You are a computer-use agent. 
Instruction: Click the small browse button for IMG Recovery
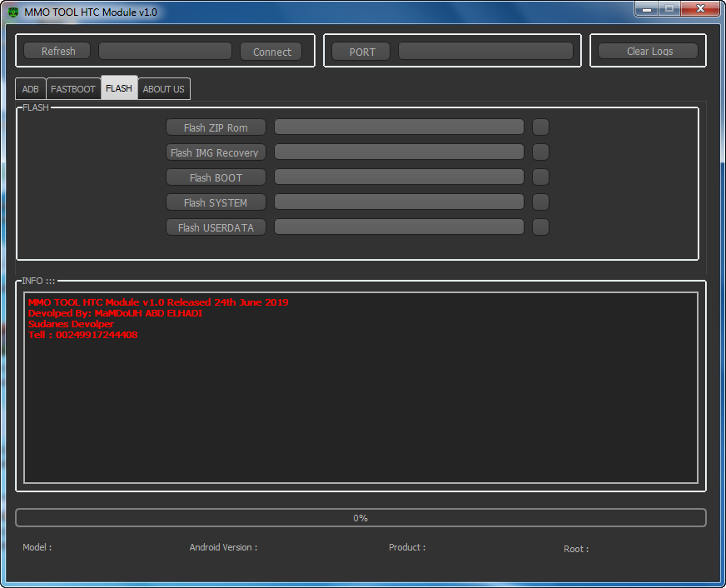pyautogui.click(x=540, y=152)
